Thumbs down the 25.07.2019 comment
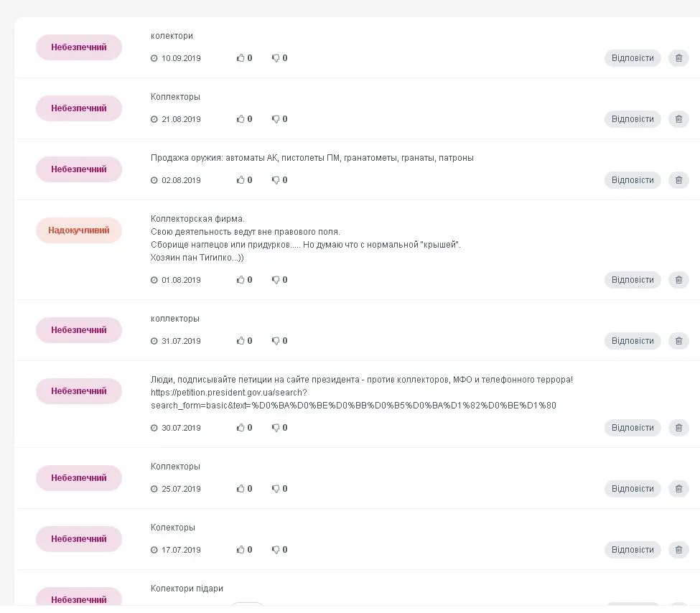700x613 pixels. (276, 489)
